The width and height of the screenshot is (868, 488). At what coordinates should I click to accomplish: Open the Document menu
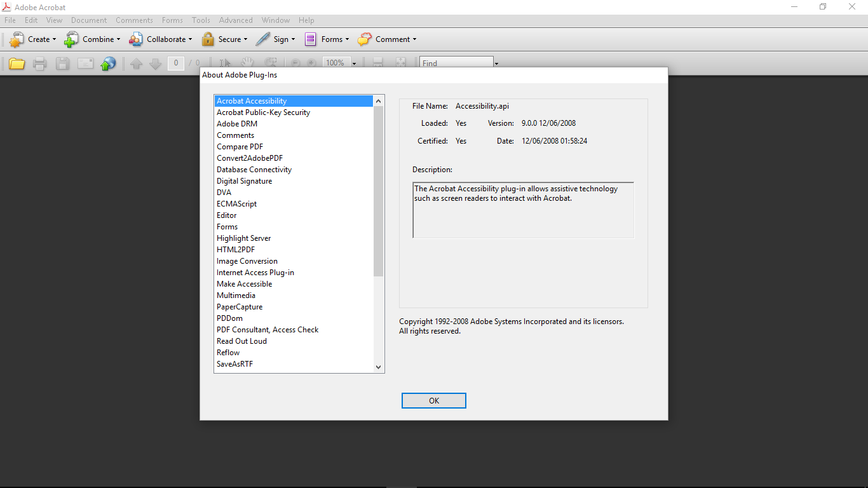[x=89, y=20]
